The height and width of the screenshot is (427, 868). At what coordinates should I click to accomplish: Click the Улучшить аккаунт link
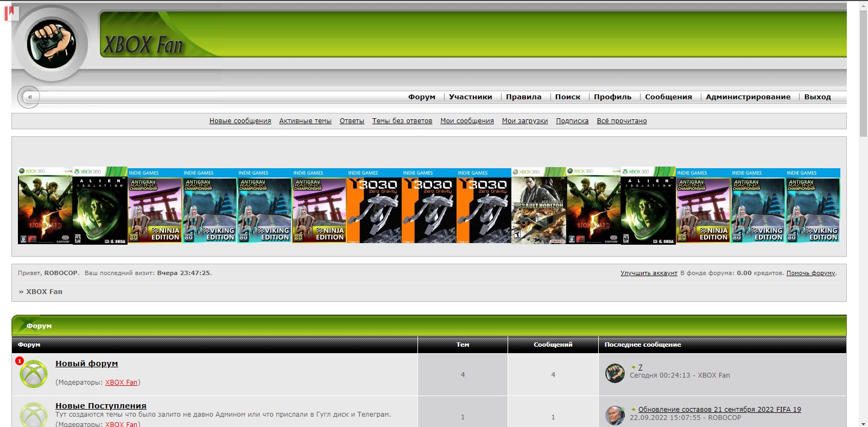[649, 273]
